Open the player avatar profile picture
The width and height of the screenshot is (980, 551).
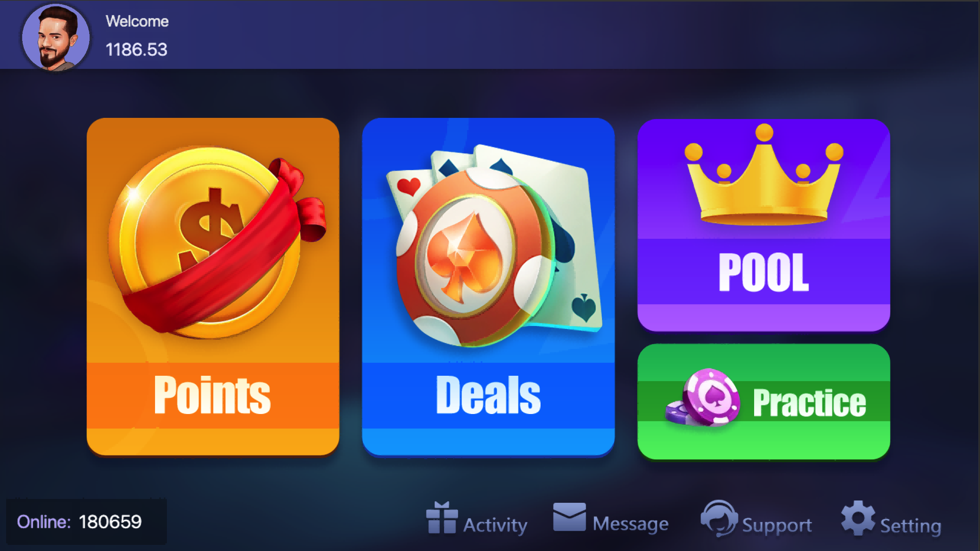(56, 37)
